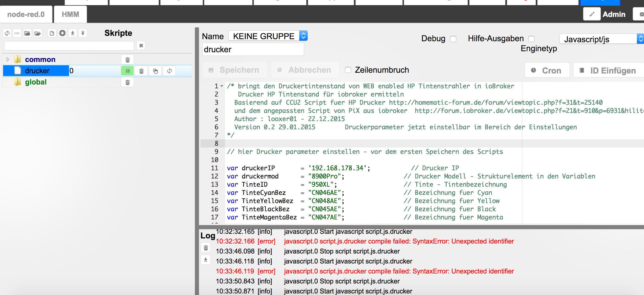Image resolution: width=644 pixels, height=295 pixels.
Task: Click the error log entry at 10:33:46.119
Action: [x=365, y=271]
